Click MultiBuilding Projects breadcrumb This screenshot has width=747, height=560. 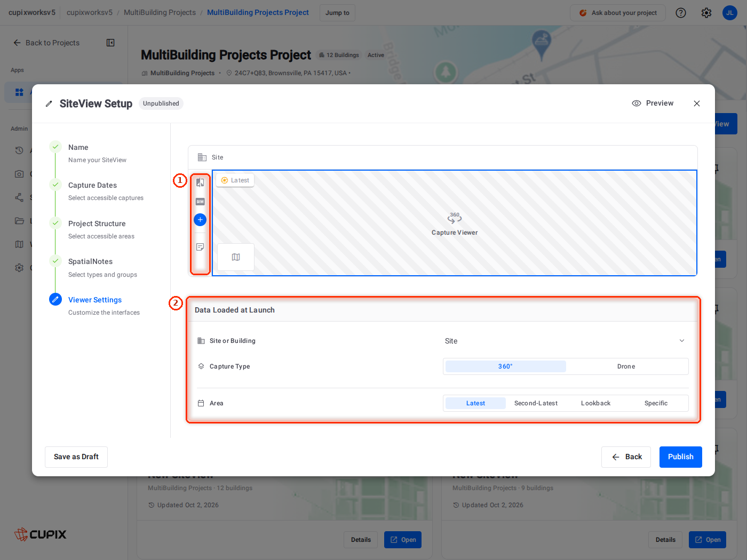(x=160, y=12)
